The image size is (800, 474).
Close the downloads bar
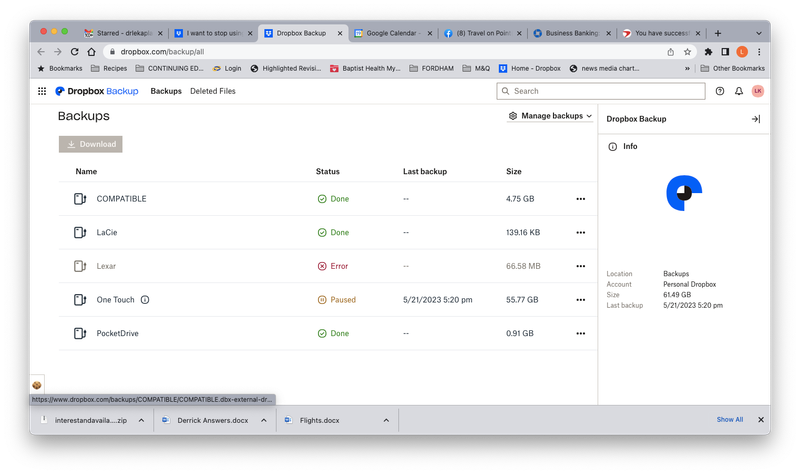click(x=761, y=419)
